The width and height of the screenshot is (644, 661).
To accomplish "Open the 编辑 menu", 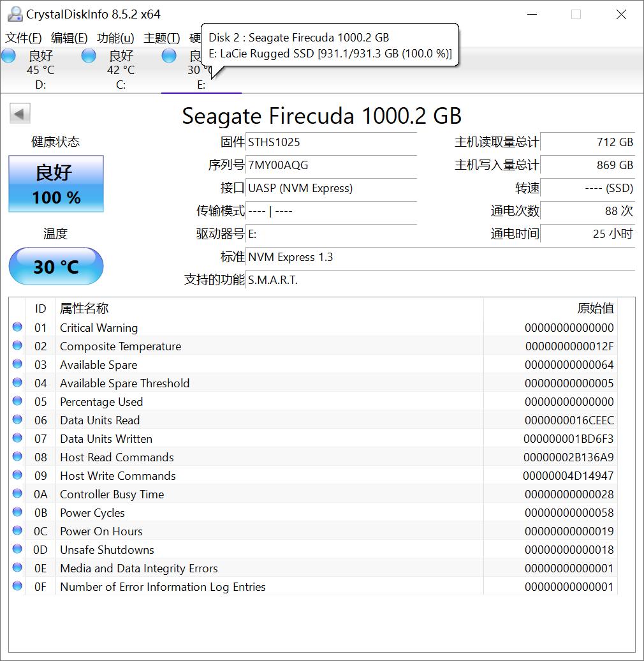I will pyautogui.click(x=69, y=38).
